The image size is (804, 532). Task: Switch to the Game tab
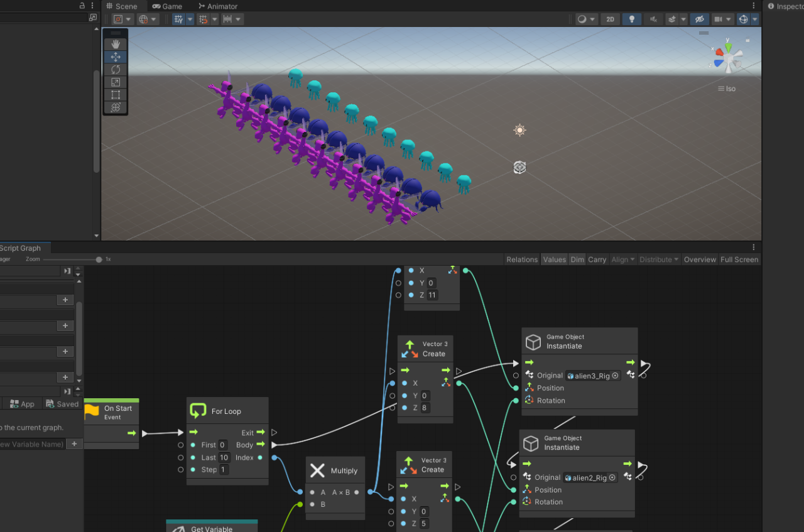[167, 6]
